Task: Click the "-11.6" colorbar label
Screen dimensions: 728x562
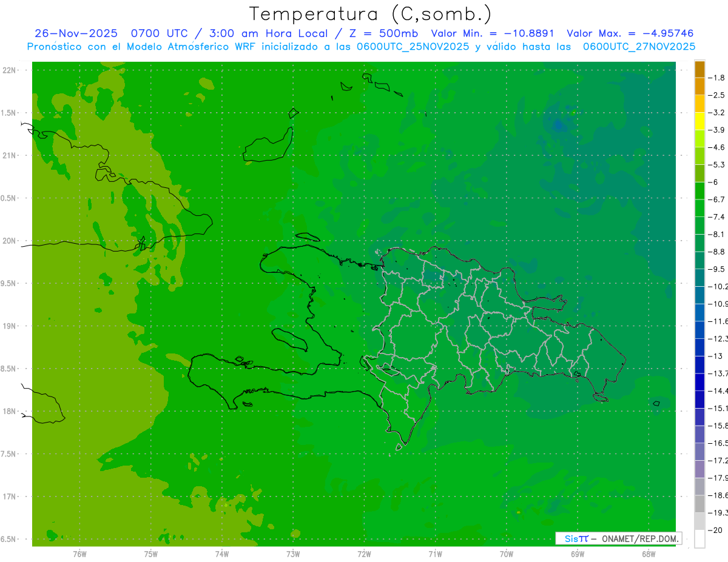Action: coord(718,321)
